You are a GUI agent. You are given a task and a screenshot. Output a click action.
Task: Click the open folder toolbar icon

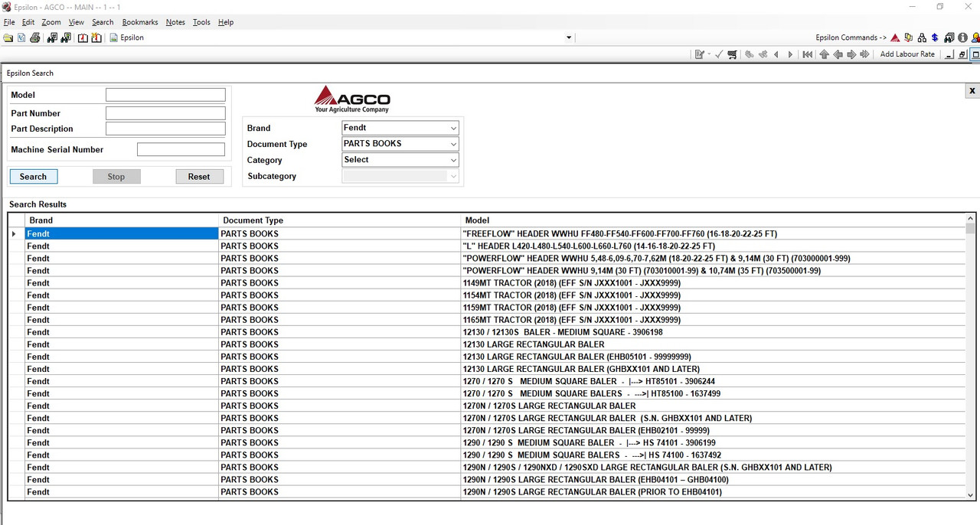tap(8, 37)
